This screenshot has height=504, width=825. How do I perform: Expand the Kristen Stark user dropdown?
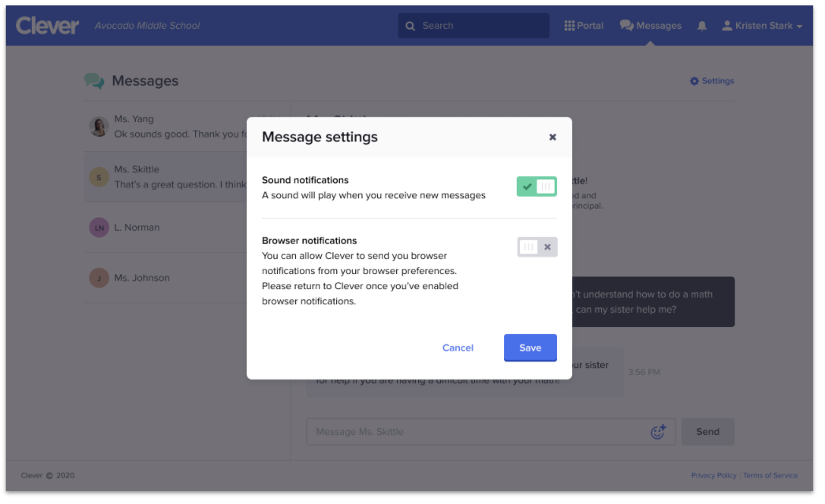point(762,26)
